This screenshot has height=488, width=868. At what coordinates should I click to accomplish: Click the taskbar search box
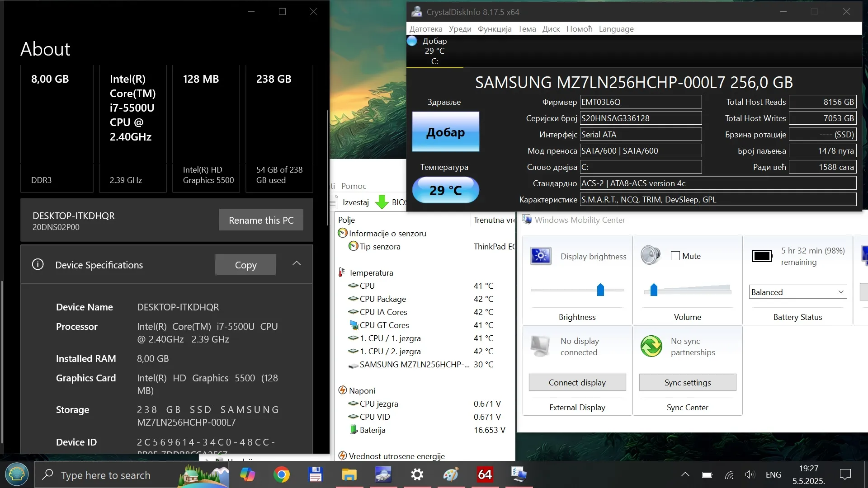[x=106, y=475]
